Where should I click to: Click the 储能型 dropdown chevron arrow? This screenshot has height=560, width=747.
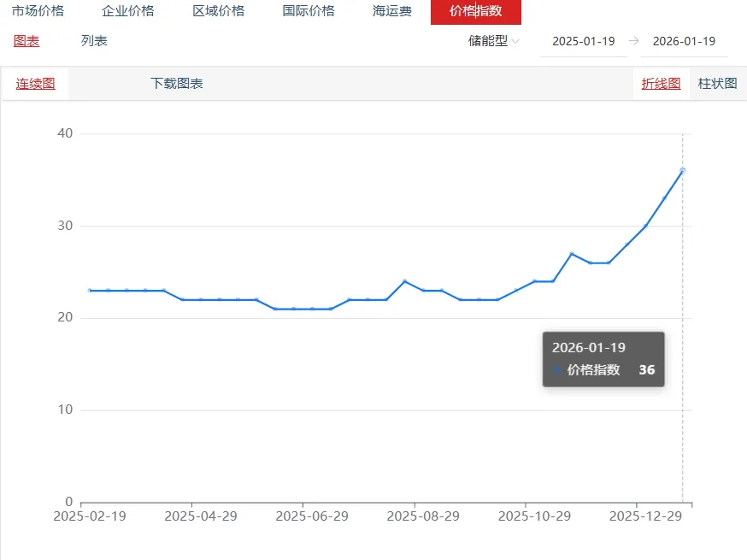pos(515,41)
